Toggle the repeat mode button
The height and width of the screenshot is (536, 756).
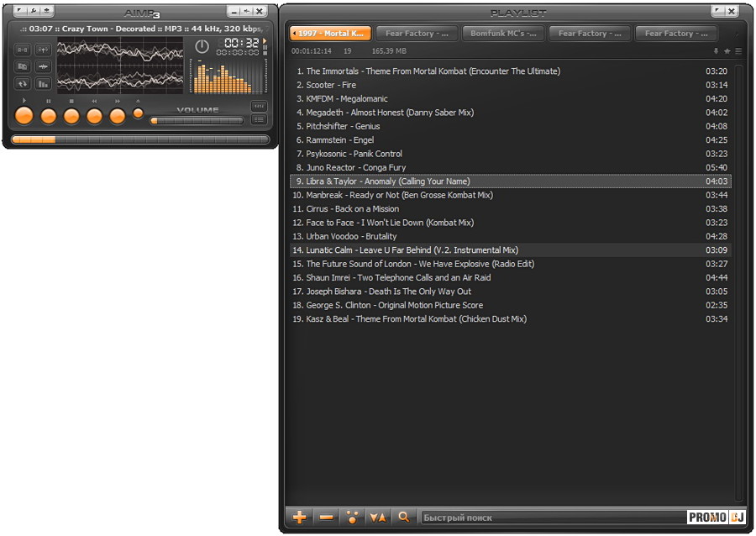point(23,83)
